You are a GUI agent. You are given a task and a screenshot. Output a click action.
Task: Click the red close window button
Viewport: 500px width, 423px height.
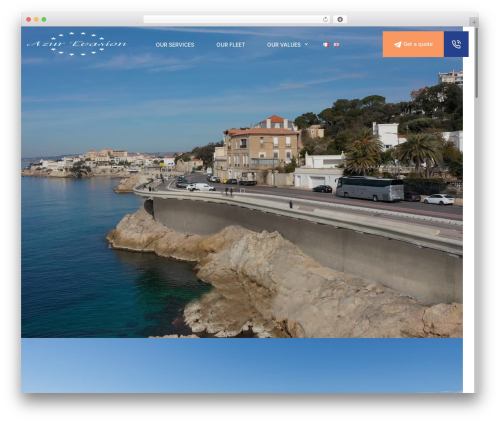29,19
